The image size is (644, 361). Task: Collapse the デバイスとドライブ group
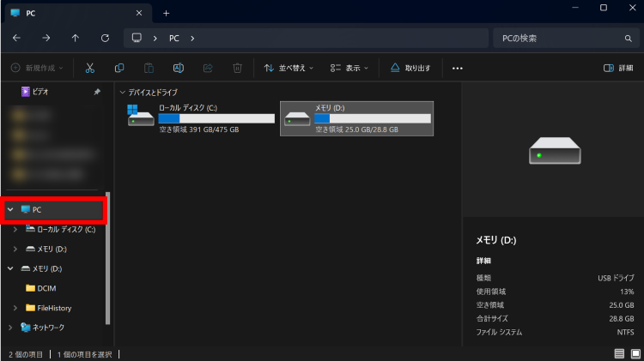(122, 93)
